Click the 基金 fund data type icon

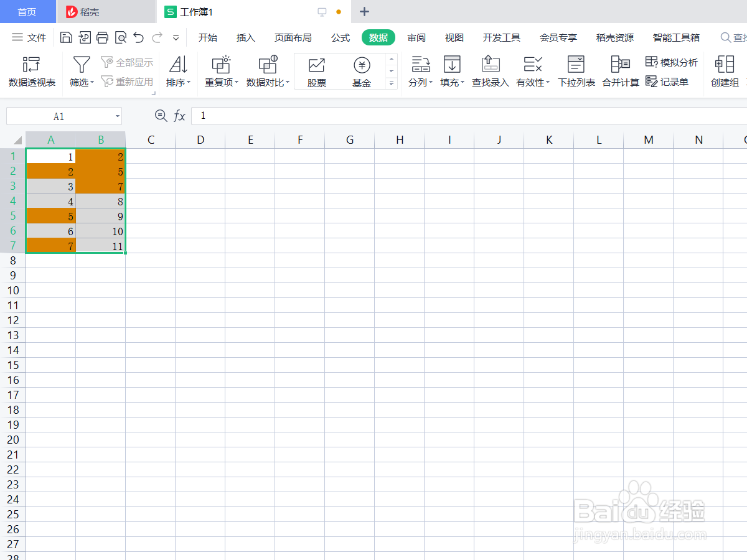362,65
